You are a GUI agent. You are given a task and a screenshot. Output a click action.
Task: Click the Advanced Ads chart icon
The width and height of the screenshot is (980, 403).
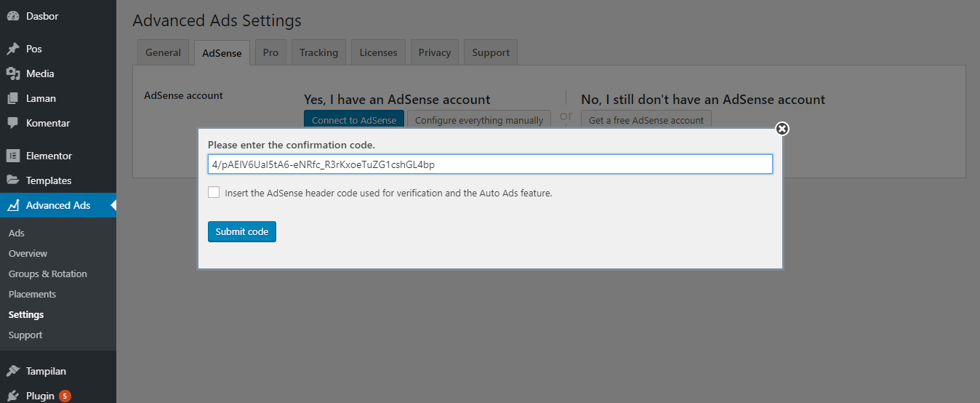[13, 205]
